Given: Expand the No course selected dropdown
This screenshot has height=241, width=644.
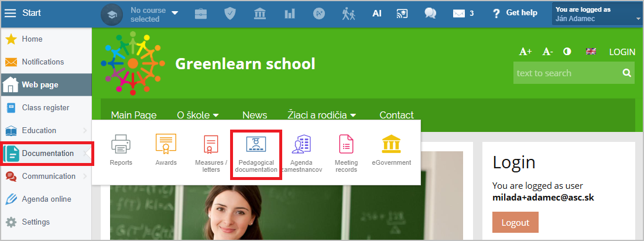Looking at the screenshot, I should (175, 13).
